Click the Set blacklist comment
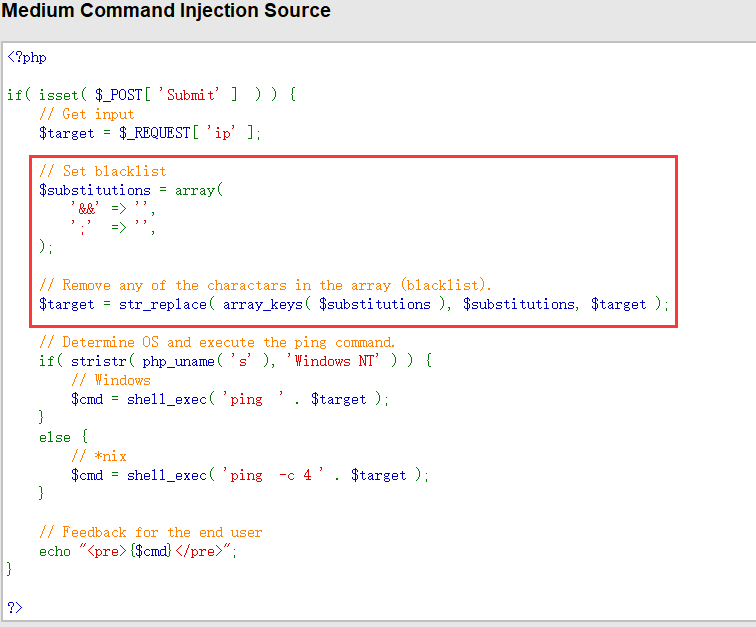Screen dimensions: 756x627 click(102, 171)
